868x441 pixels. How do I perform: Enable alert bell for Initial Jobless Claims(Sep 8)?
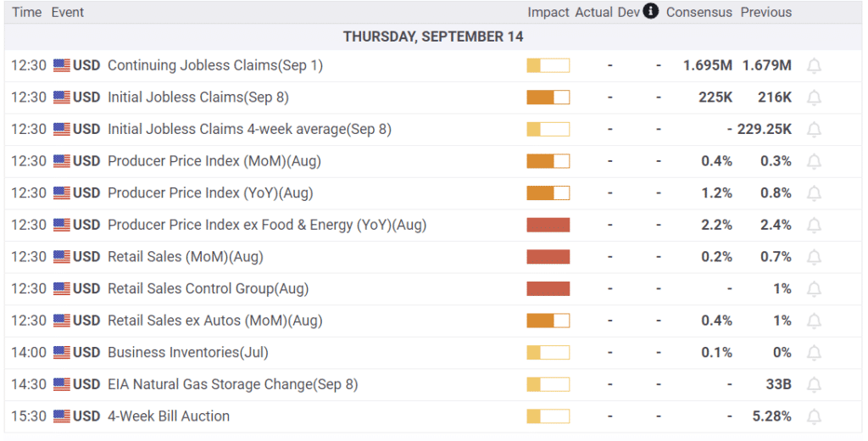[x=814, y=98]
